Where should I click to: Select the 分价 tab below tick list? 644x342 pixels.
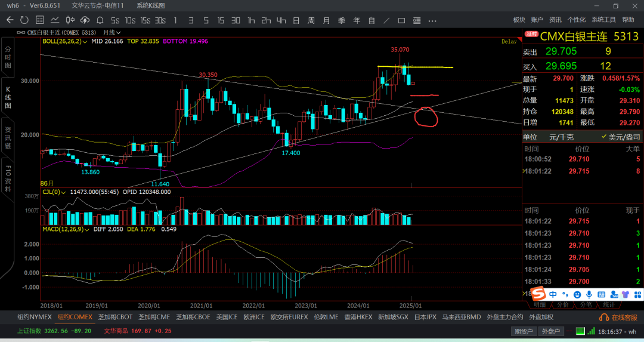point(562,304)
